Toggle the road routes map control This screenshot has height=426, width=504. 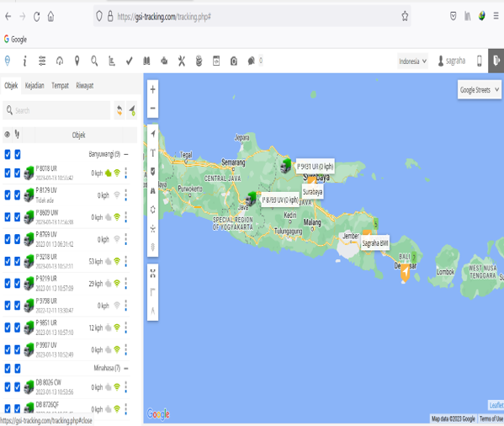(x=152, y=190)
